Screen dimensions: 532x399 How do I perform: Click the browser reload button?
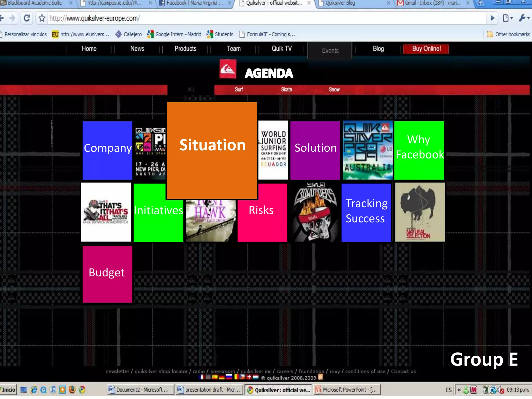pos(27,18)
